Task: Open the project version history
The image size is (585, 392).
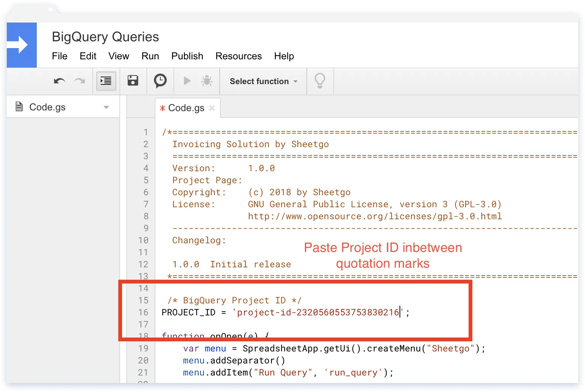Action: (160, 81)
